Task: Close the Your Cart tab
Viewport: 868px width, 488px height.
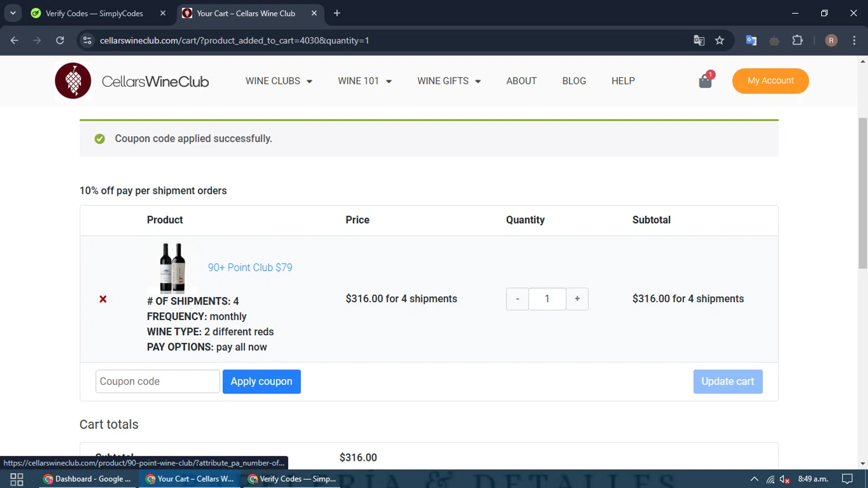Action: pos(314,13)
